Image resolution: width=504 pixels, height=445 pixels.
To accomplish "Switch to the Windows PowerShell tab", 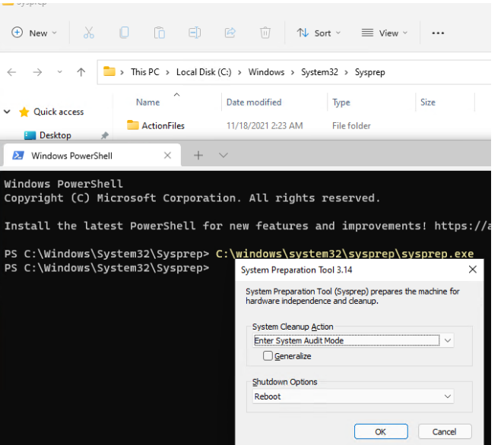I will (92, 156).
